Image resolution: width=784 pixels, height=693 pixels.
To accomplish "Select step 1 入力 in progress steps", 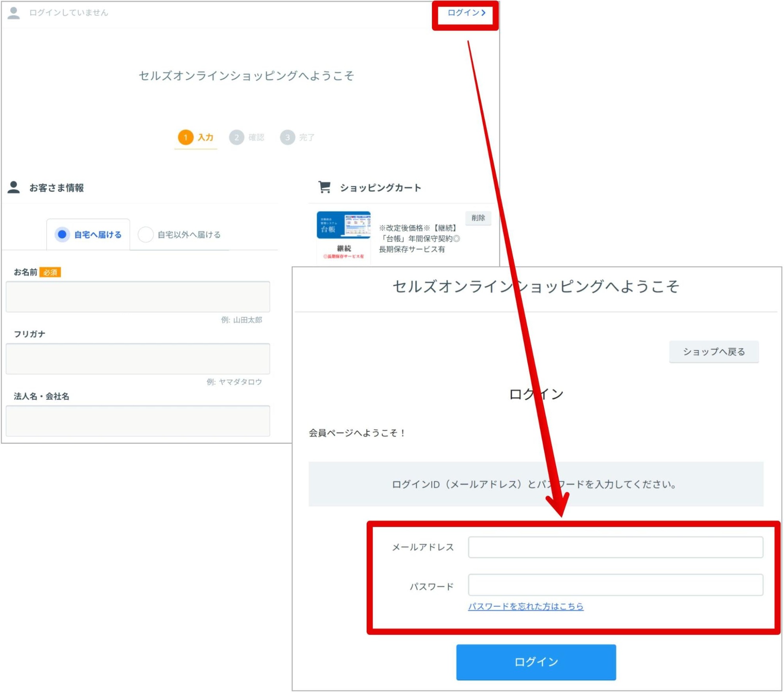I will [x=196, y=137].
